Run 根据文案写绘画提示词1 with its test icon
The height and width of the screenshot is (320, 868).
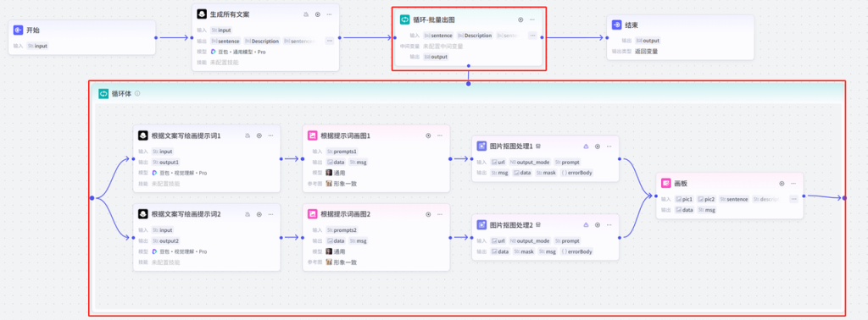pos(259,135)
